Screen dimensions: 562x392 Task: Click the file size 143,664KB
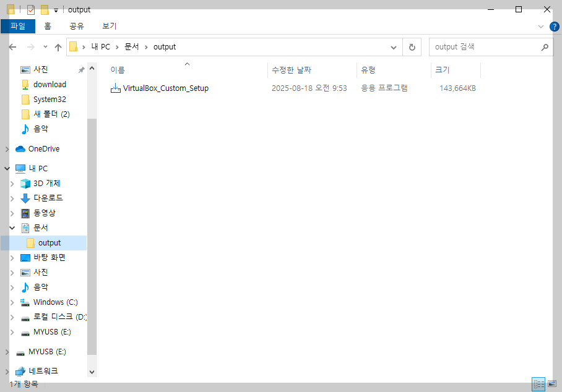pyautogui.click(x=457, y=88)
